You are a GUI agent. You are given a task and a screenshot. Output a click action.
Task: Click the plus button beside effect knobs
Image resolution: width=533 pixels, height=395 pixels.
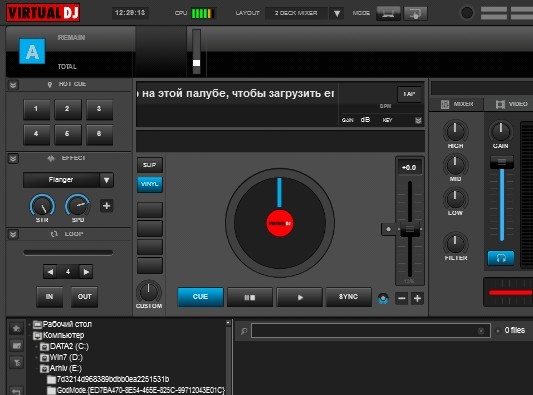(x=106, y=206)
